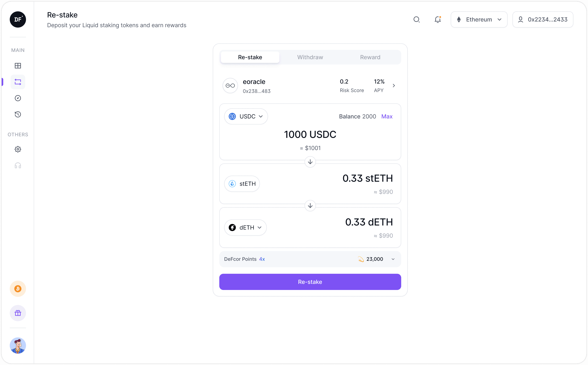This screenshot has width=588, height=365.
Task: Select the re-stake swap icon in sidebar
Action: pyautogui.click(x=18, y=82)
